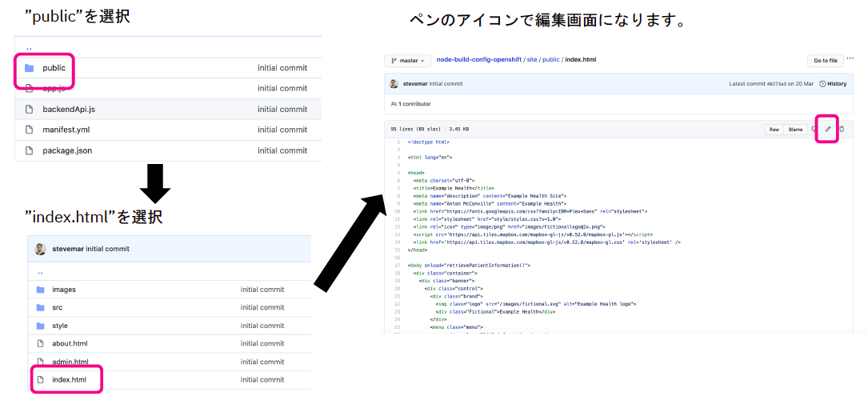Click the file icon beside backendApi.js
This screenshot has width=868, height=404.
[x=30, y=109]
